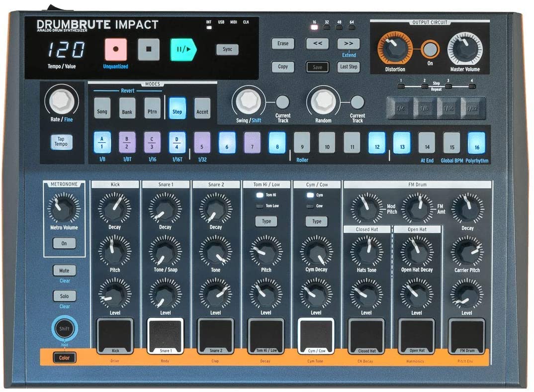
Task: Turn the Kick Decay knob
Action: (115, 208)
